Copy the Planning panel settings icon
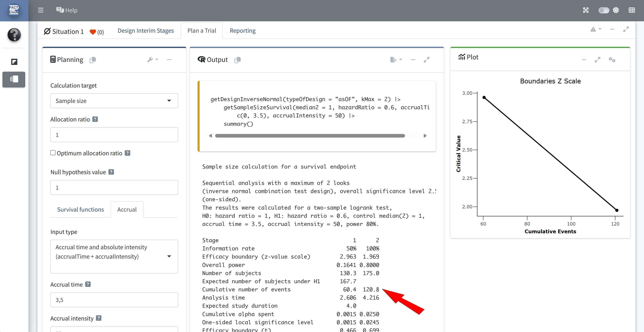 coord(93,60)
